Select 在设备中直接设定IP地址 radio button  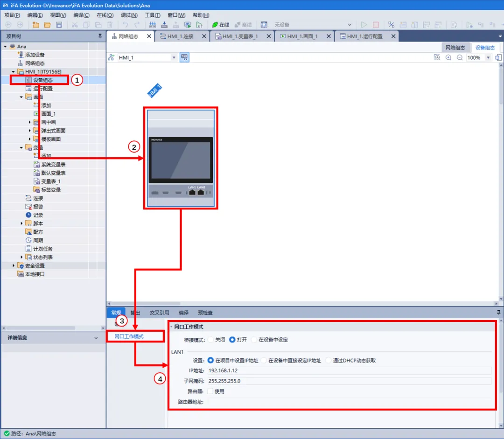[x=264, y=360]
